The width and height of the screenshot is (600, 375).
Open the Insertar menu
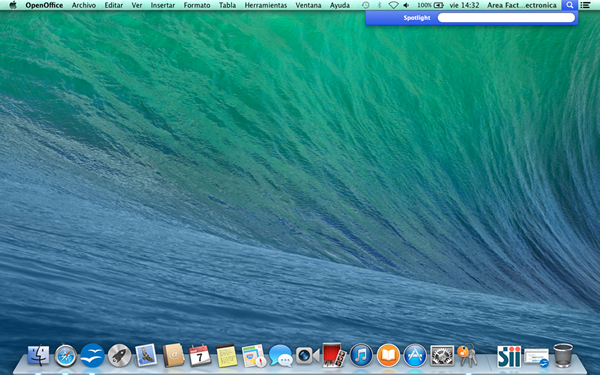(x=163, y=5)
